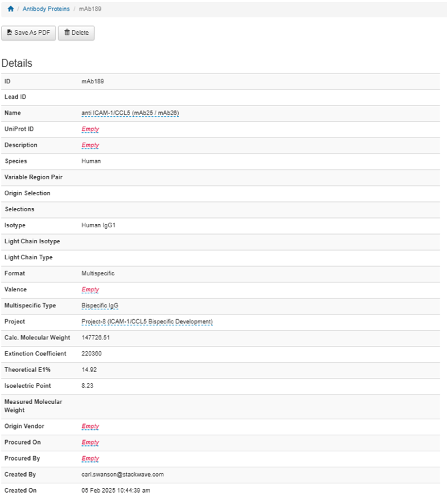Click the home icon in breadcrumb
Image resolution: width=447 pixels, height=504 pixels.
[x=11, y=9]
